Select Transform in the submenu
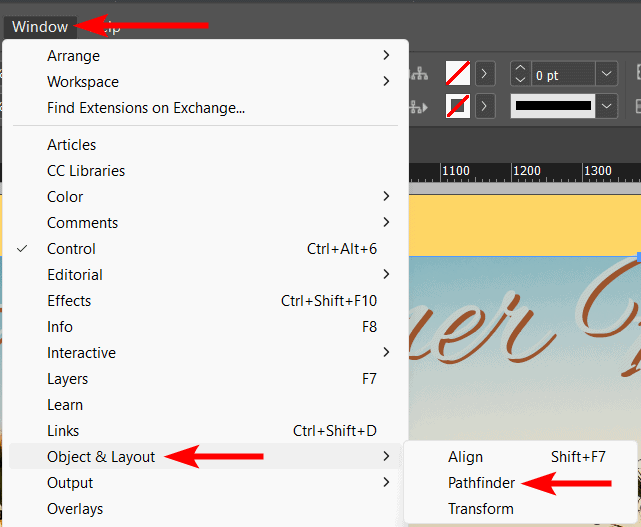 (481, 509)
